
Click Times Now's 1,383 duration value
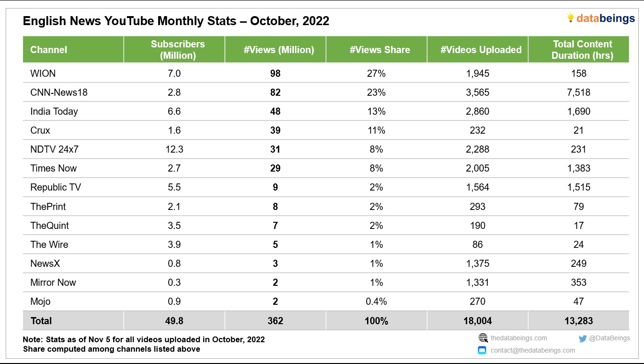click(x=579, y=168)
